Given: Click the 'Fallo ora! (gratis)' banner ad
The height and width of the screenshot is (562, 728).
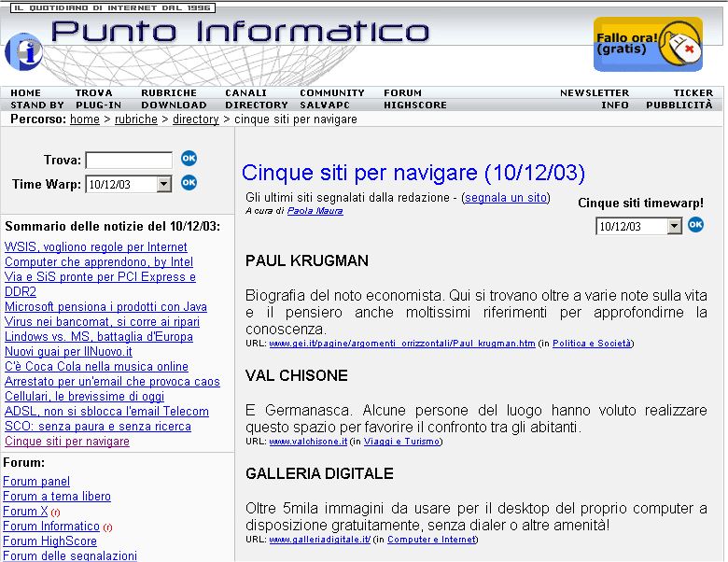Looking at the screenshot, I should [x=648, y=44].
